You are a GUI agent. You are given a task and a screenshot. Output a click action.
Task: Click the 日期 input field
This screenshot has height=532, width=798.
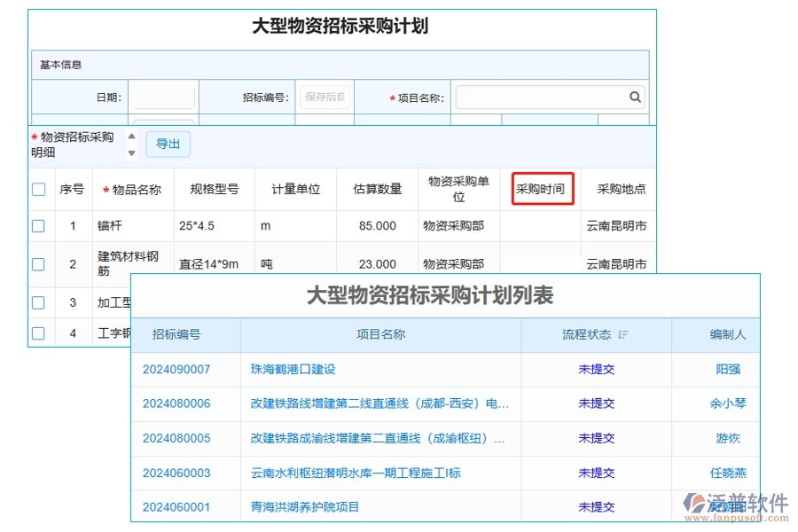pyautogui.click(x=162, y=97)
